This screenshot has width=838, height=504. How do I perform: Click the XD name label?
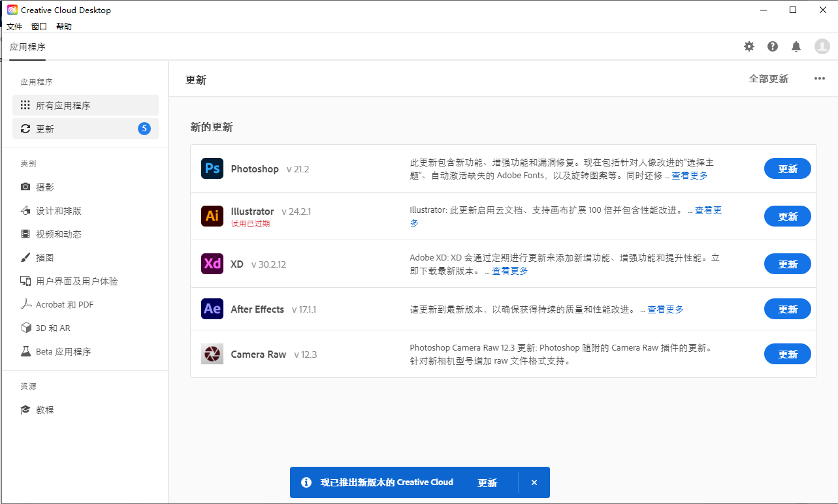coord(237,264)
